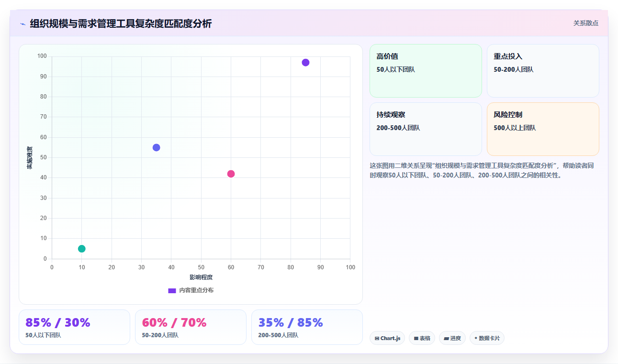Toggle the 内容重点分布 legend color box
The width and height of the screenshot is (618, 364).
(x=172, y=290)
